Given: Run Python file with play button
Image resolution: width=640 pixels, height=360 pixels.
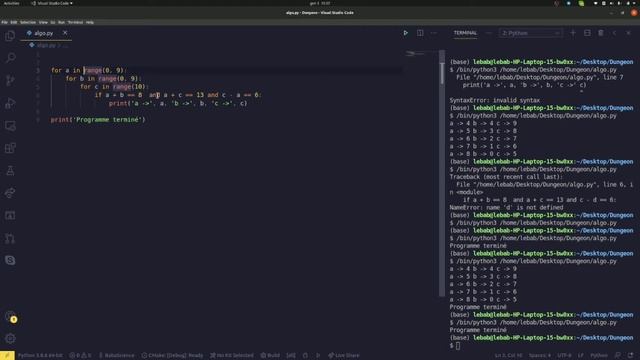Looking at the screenshot, I should pos(405,33).
